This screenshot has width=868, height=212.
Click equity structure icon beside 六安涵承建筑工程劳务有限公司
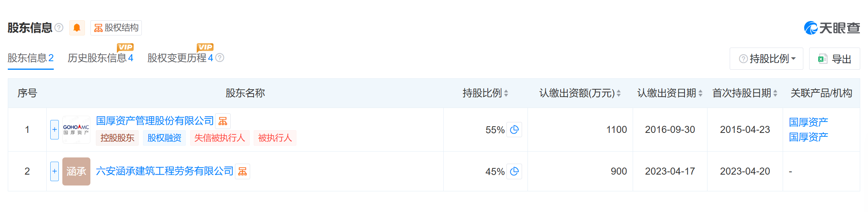tap(242, 171)
